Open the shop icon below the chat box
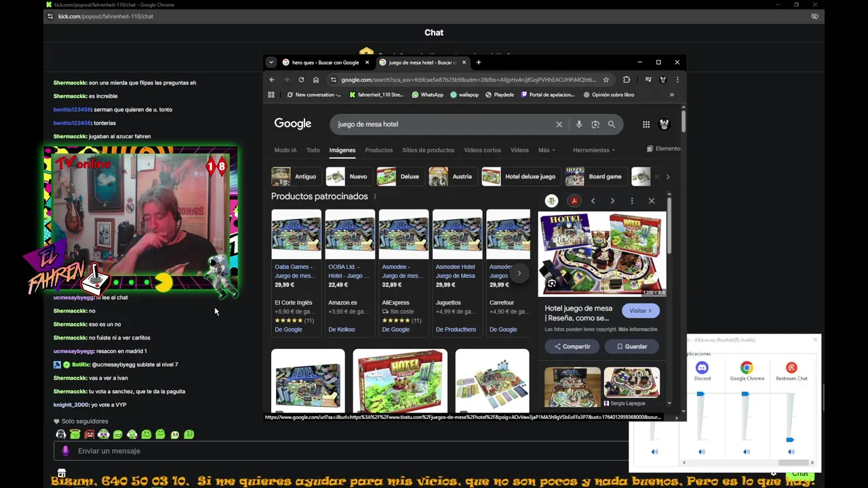 coord(62,473)
